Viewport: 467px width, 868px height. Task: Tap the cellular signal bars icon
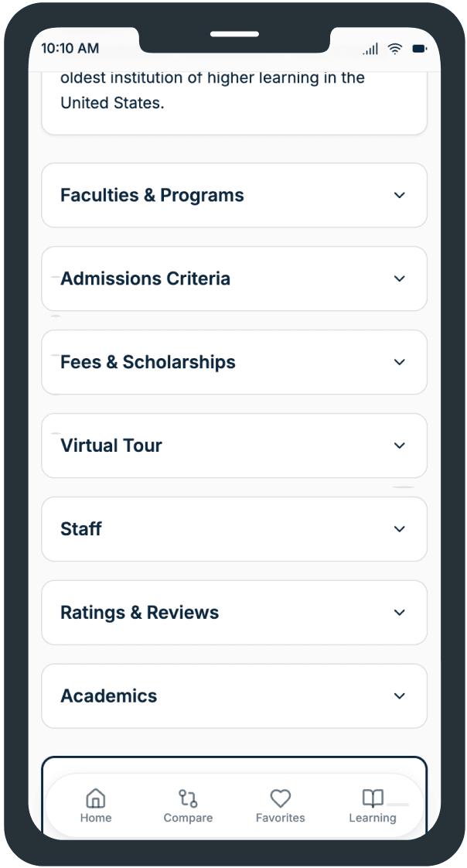pos(371,50)
